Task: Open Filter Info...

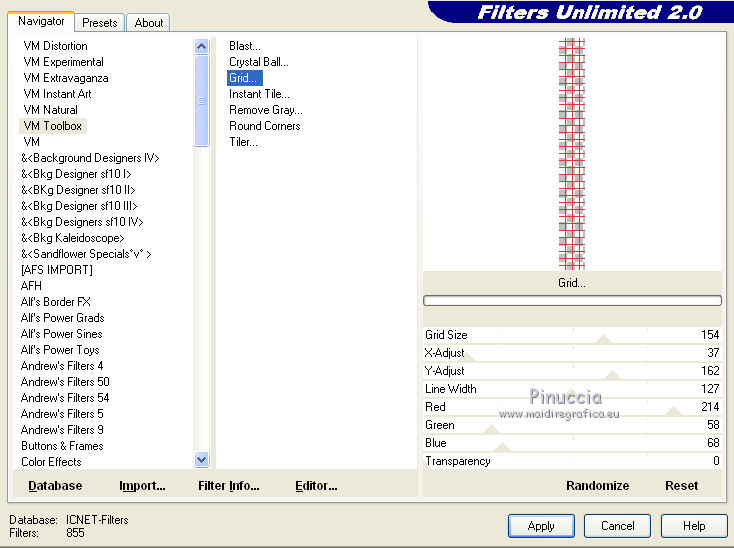Action: [228, 486]
